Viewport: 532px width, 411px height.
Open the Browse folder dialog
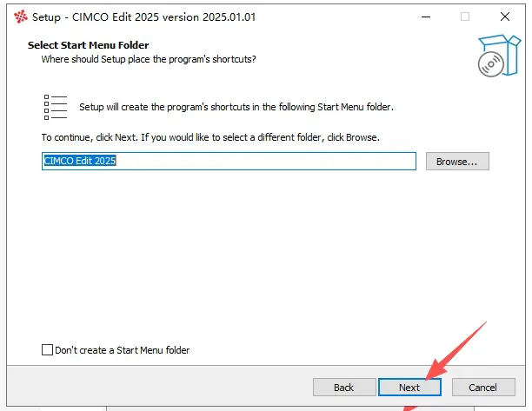coord(457,162)
